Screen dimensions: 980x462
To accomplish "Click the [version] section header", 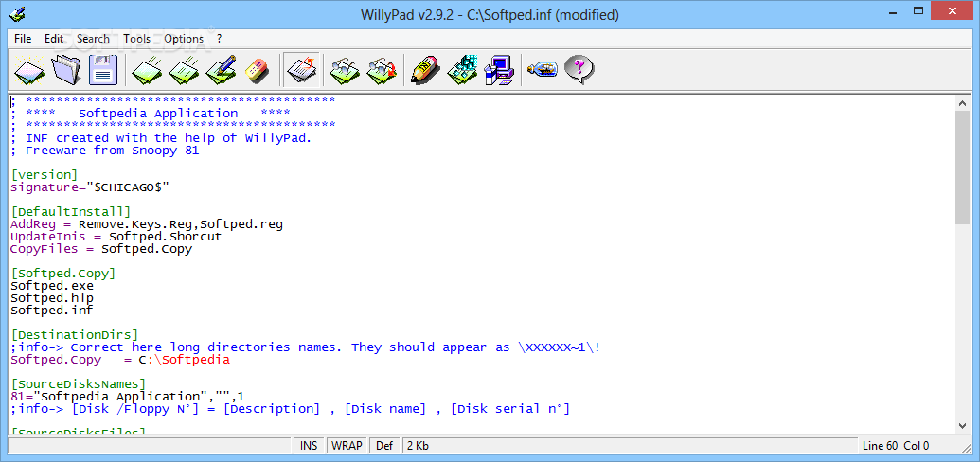I will pos(44,174).
